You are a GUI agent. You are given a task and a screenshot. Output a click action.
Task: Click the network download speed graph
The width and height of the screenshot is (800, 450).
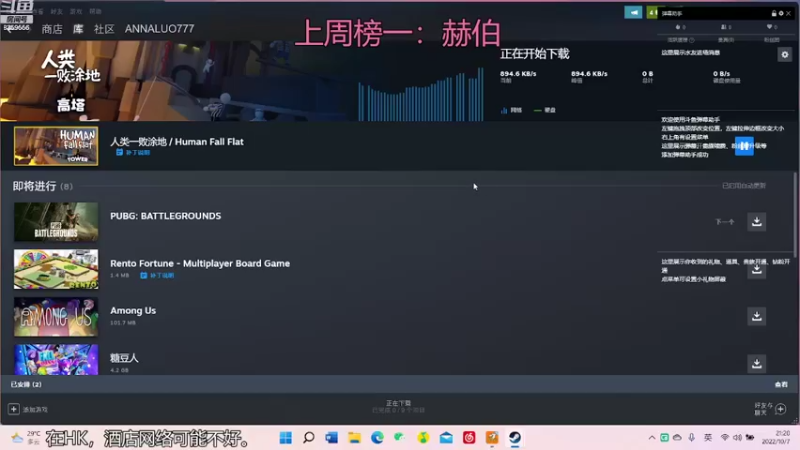pos(421,94)
